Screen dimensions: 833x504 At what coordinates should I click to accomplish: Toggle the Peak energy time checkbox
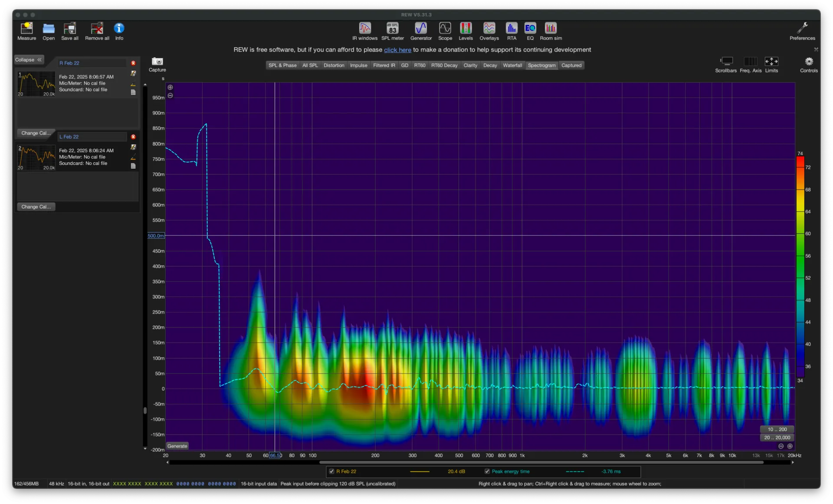[487, 471]
